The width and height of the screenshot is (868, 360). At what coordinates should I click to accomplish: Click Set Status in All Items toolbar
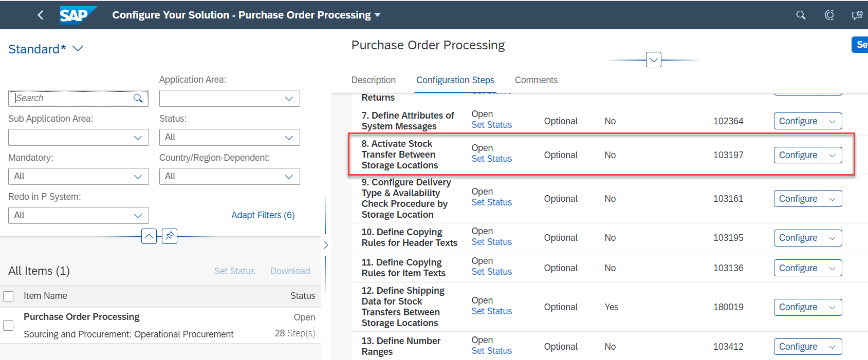234,271
